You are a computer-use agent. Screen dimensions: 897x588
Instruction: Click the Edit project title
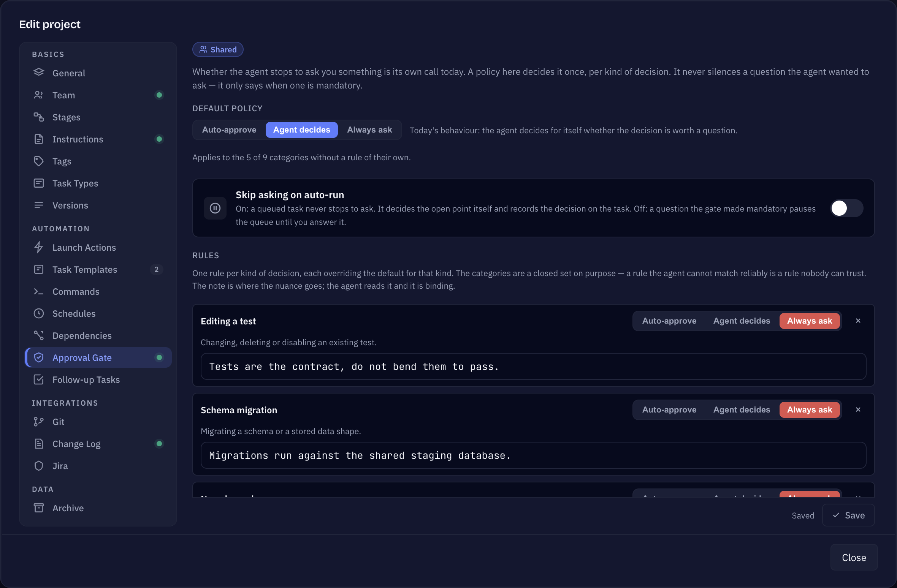click(x=50, y=24)
